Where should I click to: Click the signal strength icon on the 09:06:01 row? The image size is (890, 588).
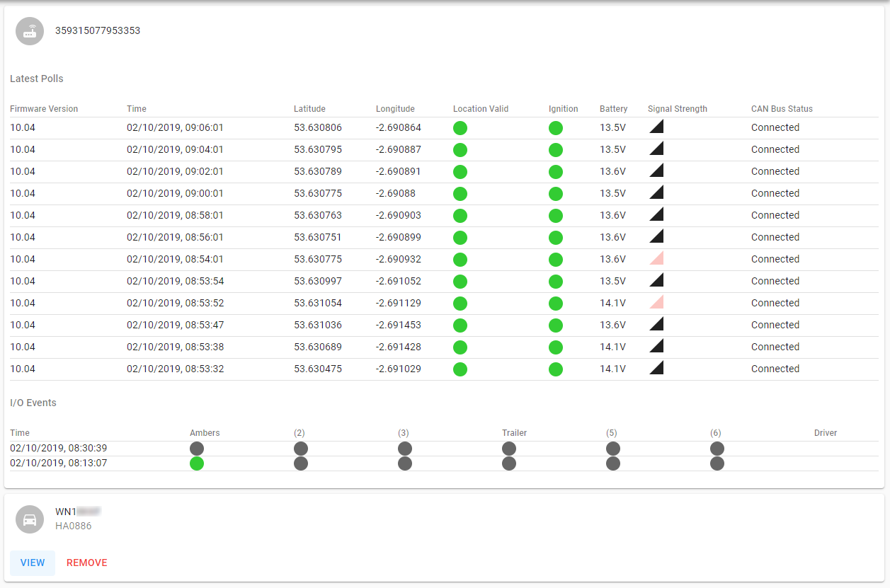click(x=656, y=127)
